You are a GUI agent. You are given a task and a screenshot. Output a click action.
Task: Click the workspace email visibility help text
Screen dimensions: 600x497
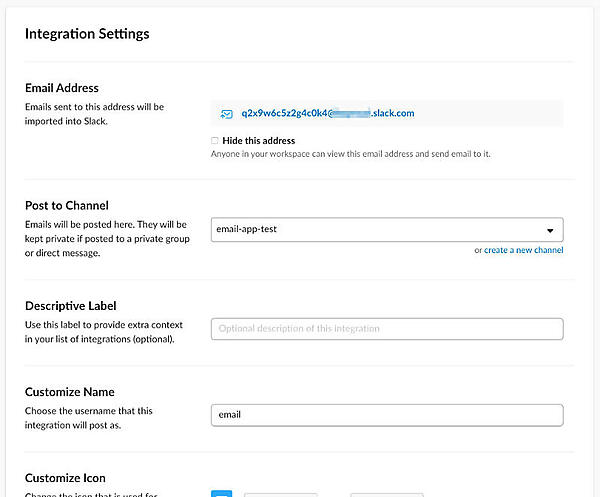(349, 154)
